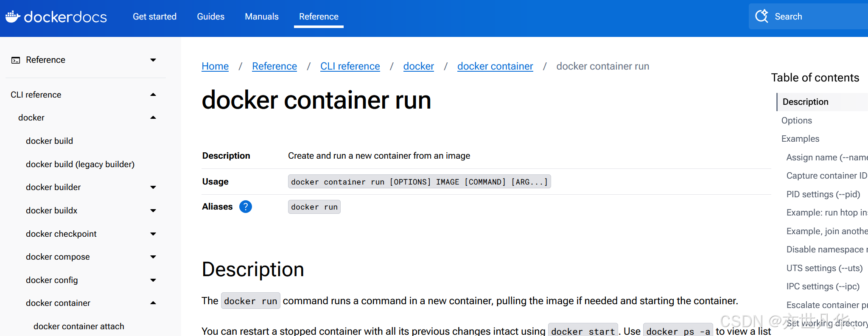Click the Description section heading
868x336 pixels.
(253, 269)
